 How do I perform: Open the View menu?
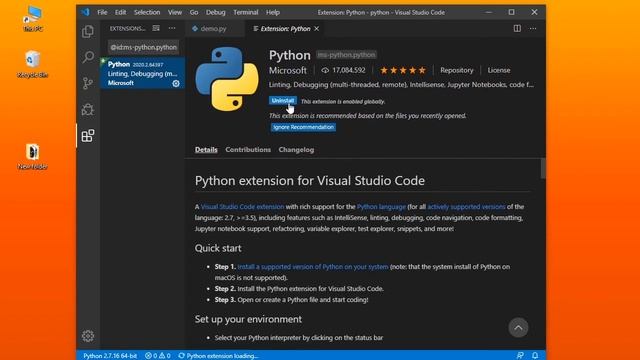click(175, 12)
